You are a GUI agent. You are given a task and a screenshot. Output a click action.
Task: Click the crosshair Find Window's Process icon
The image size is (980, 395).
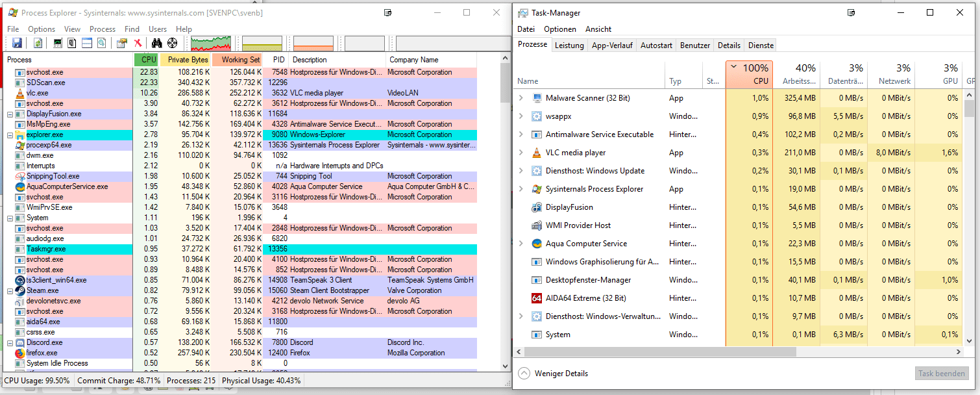(173, 43)
